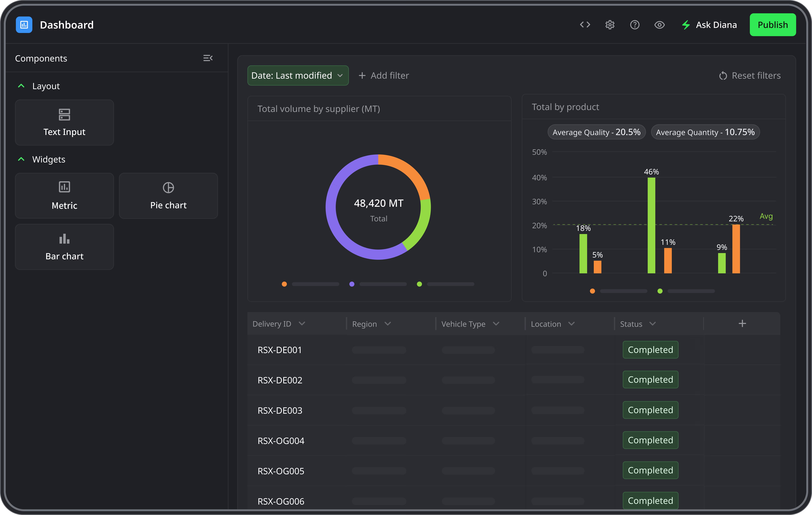Select the Pie chart widget card
This screenshot has width=812, height=515.
[168, 196]
